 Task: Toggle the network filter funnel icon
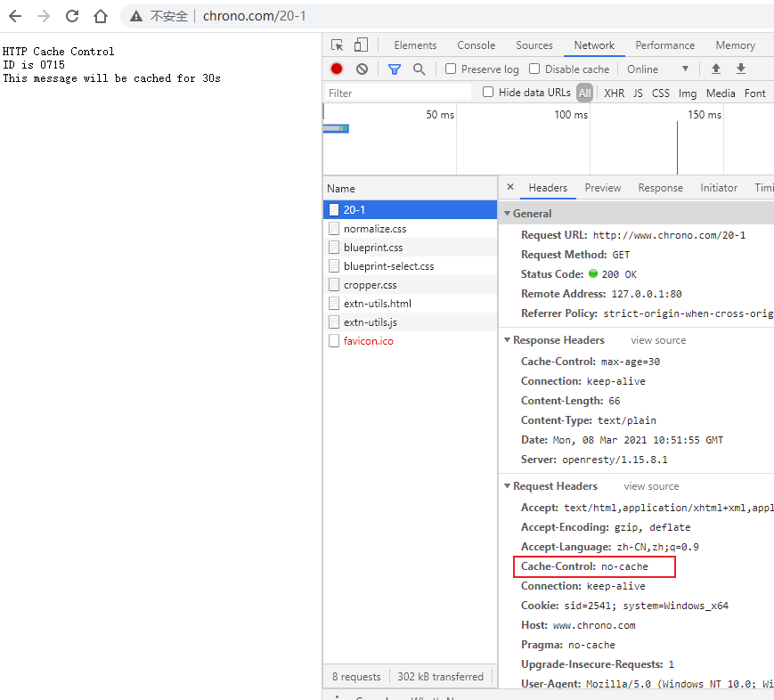[x=395, y=69]
